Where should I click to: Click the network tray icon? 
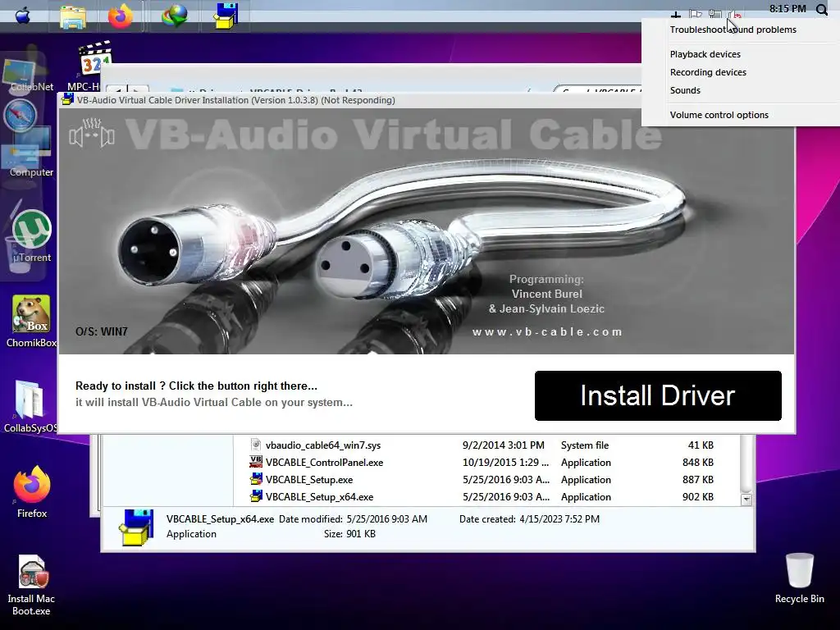tap(715, 14)
